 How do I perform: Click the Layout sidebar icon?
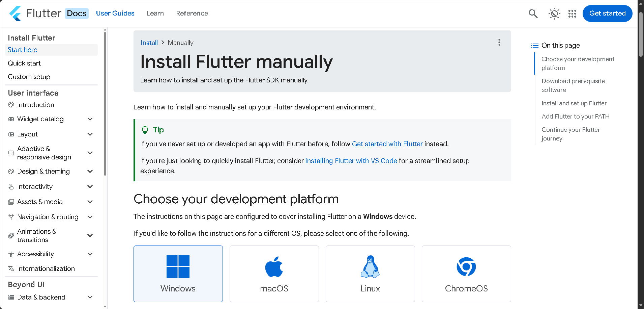coord(11,134)
